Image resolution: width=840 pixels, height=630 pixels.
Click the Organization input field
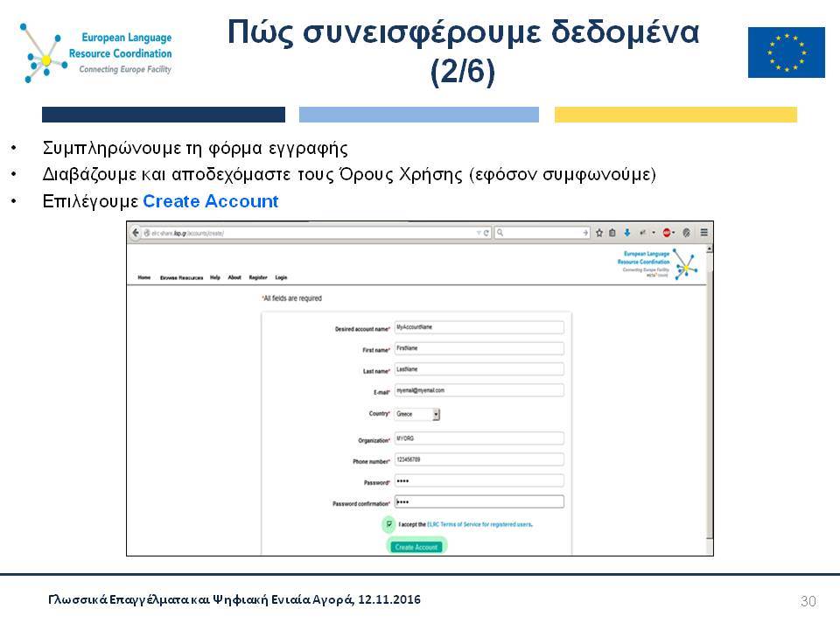(479, 438)
